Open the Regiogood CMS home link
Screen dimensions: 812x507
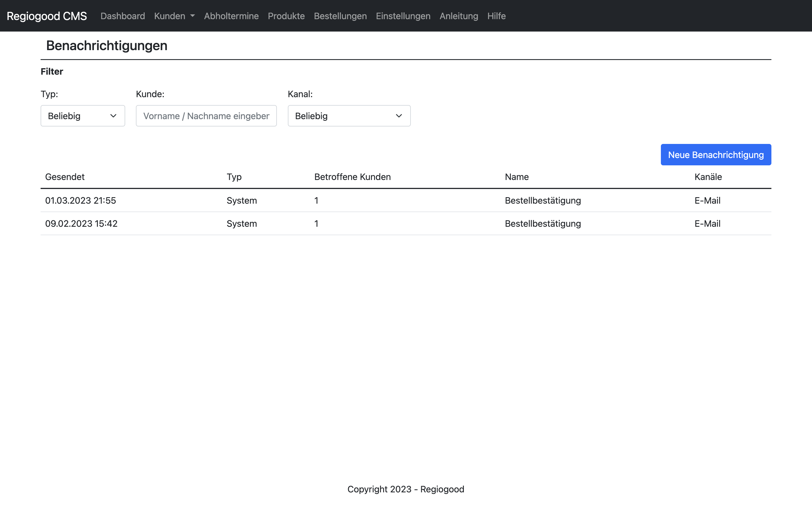pyautogui.click(x=47, y=16)
